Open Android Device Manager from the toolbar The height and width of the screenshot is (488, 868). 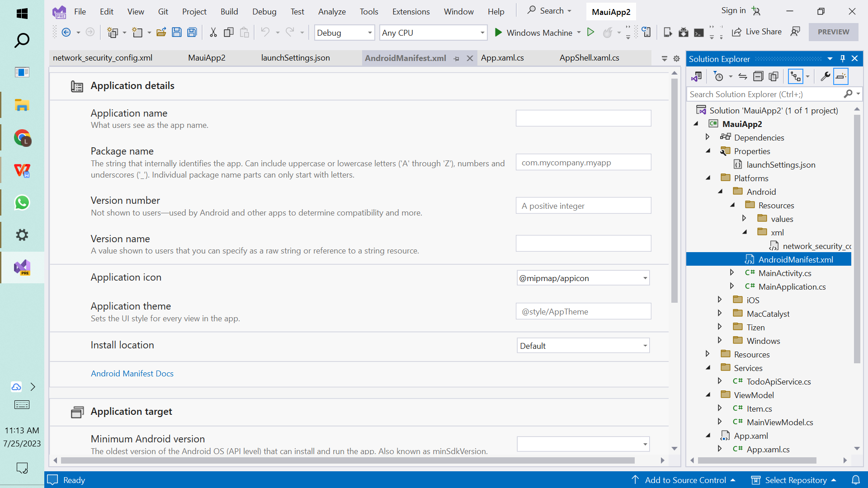tap(668, 33)
